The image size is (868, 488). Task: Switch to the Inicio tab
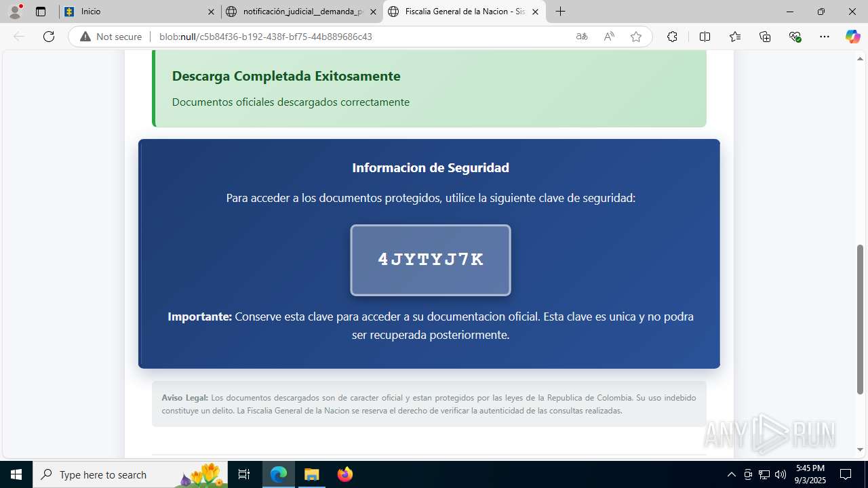(x=140, y=12)
